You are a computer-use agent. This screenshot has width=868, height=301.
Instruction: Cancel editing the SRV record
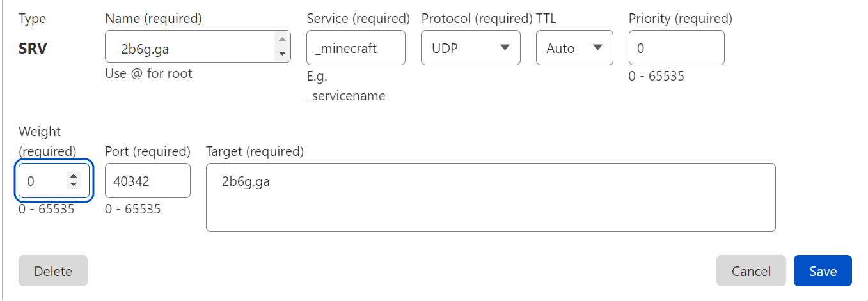751,271
